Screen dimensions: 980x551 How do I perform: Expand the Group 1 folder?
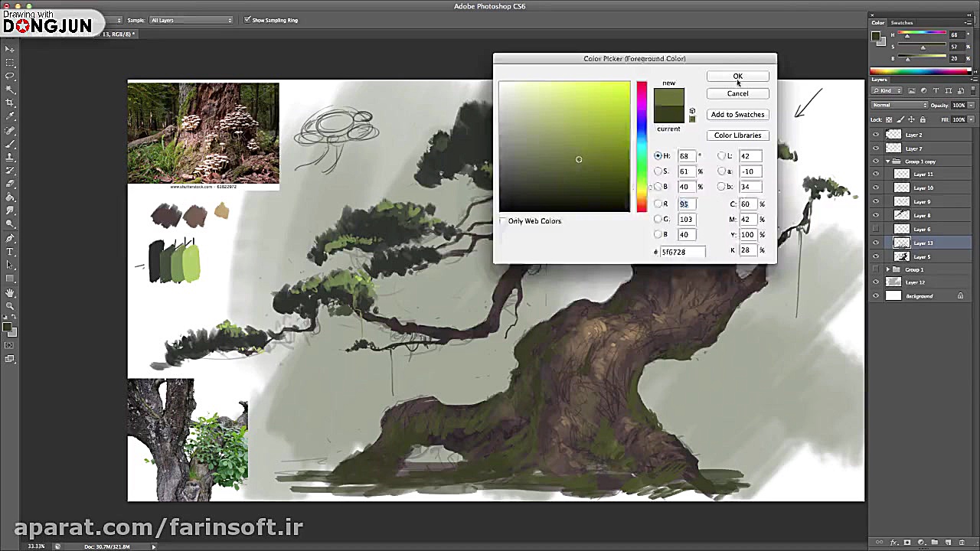click(888, 270)
